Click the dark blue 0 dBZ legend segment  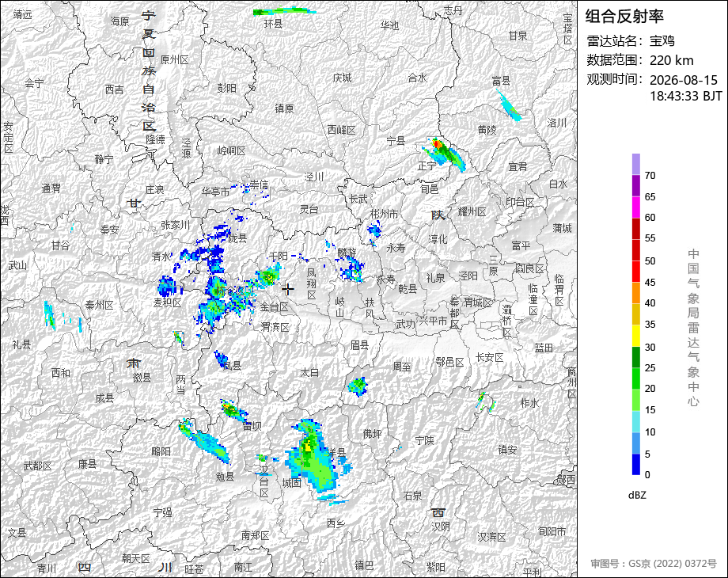(636, 464)
